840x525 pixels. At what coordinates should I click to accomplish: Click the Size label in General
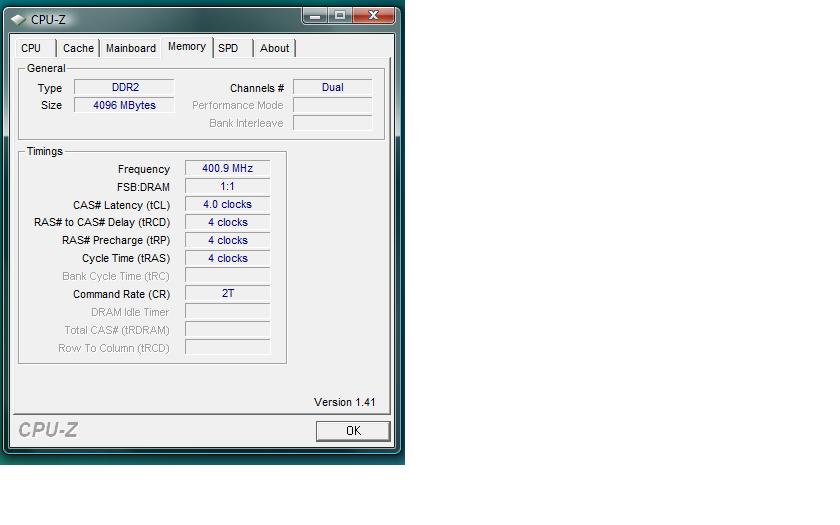tap(51, 106)
